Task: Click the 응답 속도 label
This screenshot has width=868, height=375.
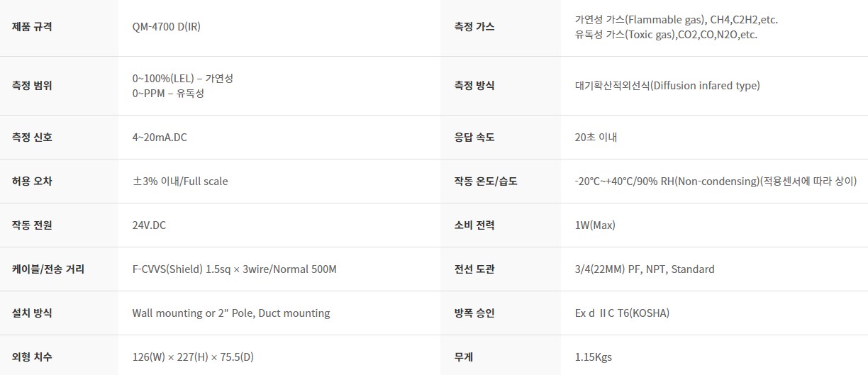Action: [x=474, y=138]
